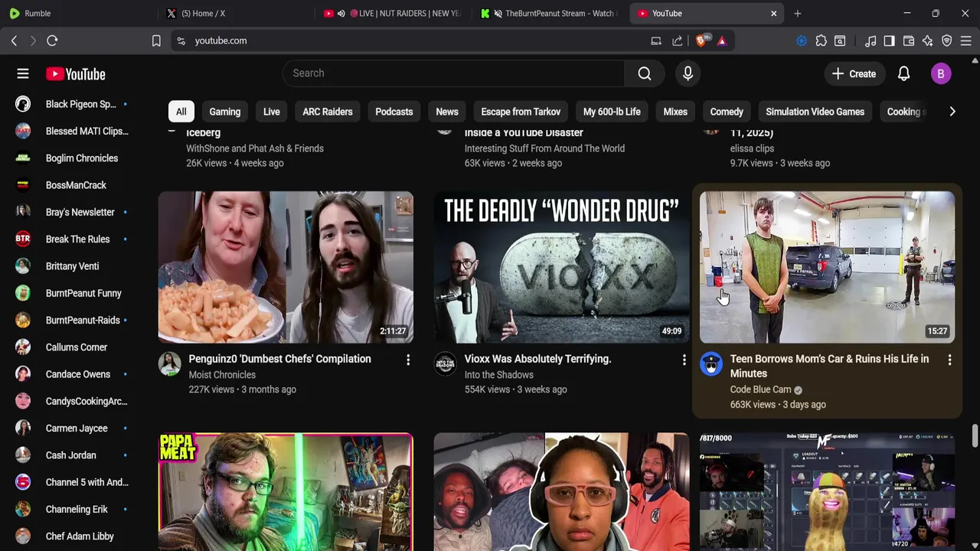This screenshot has height=551, width=980.
Task: Play The Deadly Wonder Drug thumbnail
Action: 561,267
